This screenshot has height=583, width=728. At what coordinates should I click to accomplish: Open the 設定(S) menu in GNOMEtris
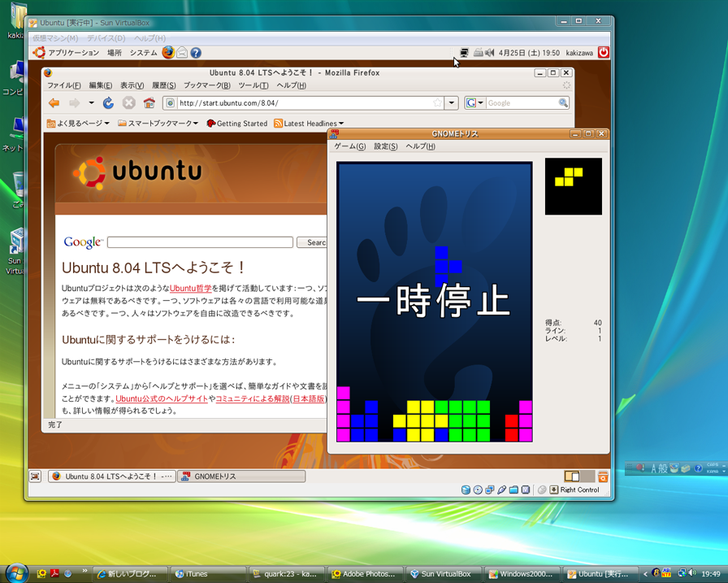pos(386,146)
